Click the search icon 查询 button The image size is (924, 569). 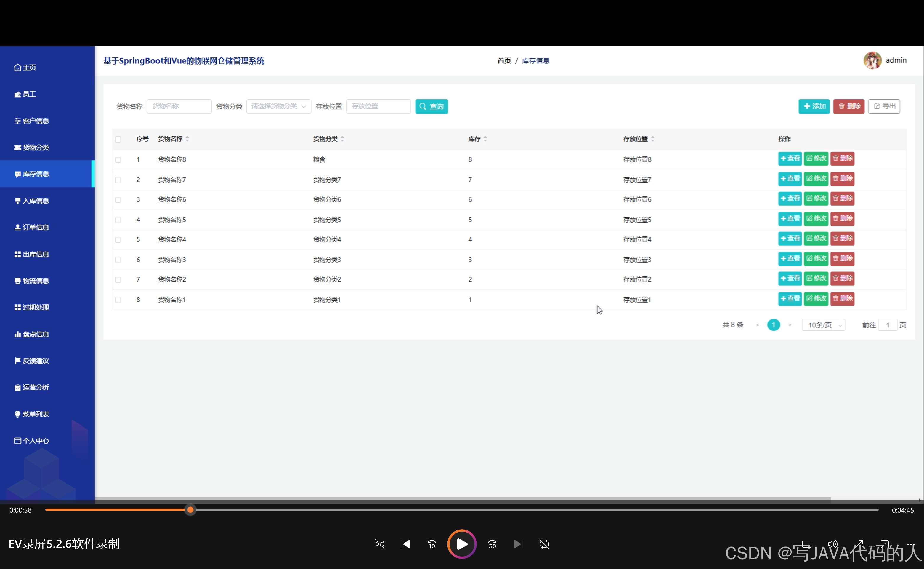(431, 106)
